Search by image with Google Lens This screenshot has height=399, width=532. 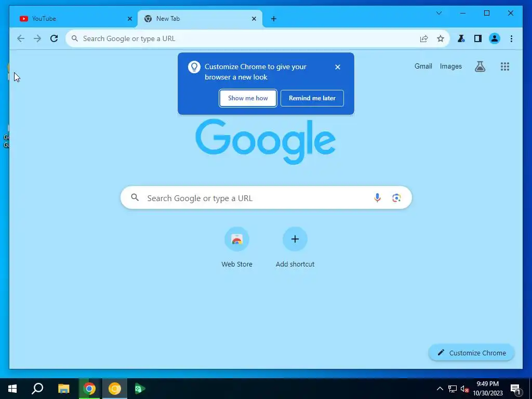(396, 198)
